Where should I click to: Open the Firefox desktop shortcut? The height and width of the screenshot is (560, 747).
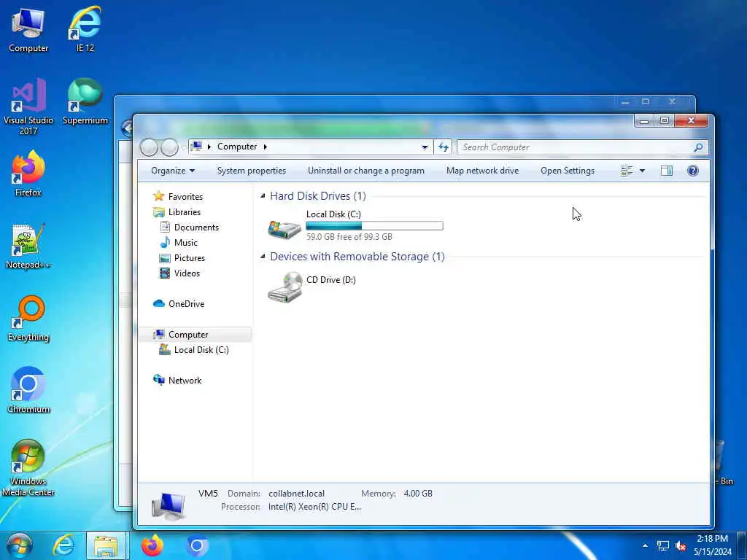[x=28, y=174]
